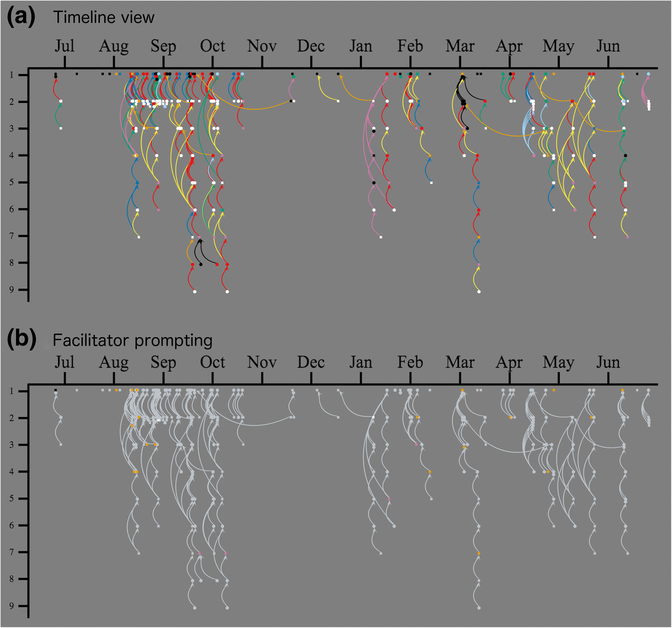Screen dimensions: 672x628
Task: Click Jun in Facilitator prompting panel
Action: pos(608,362)
